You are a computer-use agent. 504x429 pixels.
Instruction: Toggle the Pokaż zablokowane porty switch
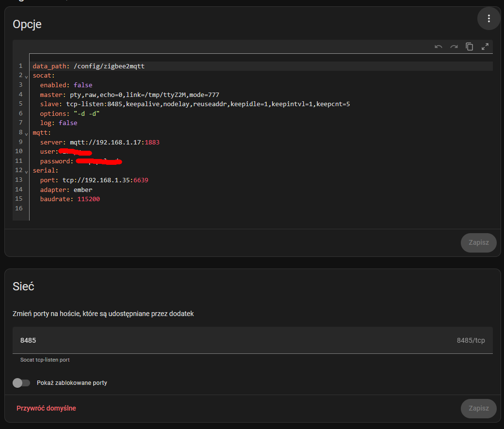click(21, 383)
